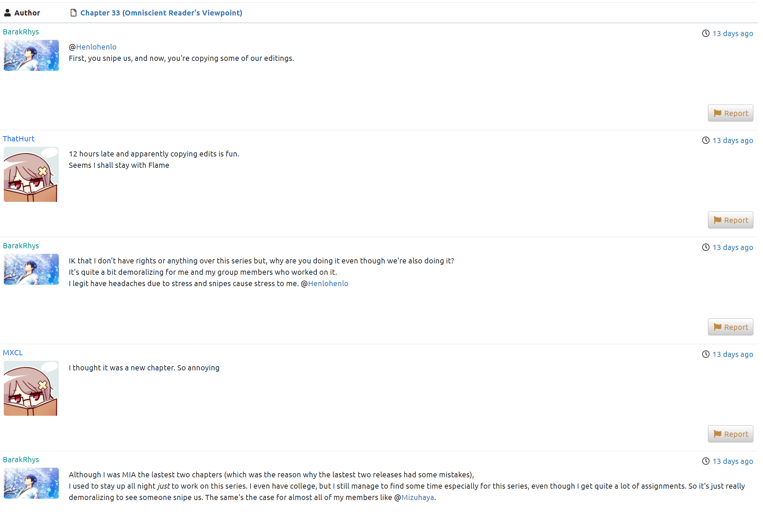
Task: Click MXCL's reading-girl avatar image
Action: 31,388
